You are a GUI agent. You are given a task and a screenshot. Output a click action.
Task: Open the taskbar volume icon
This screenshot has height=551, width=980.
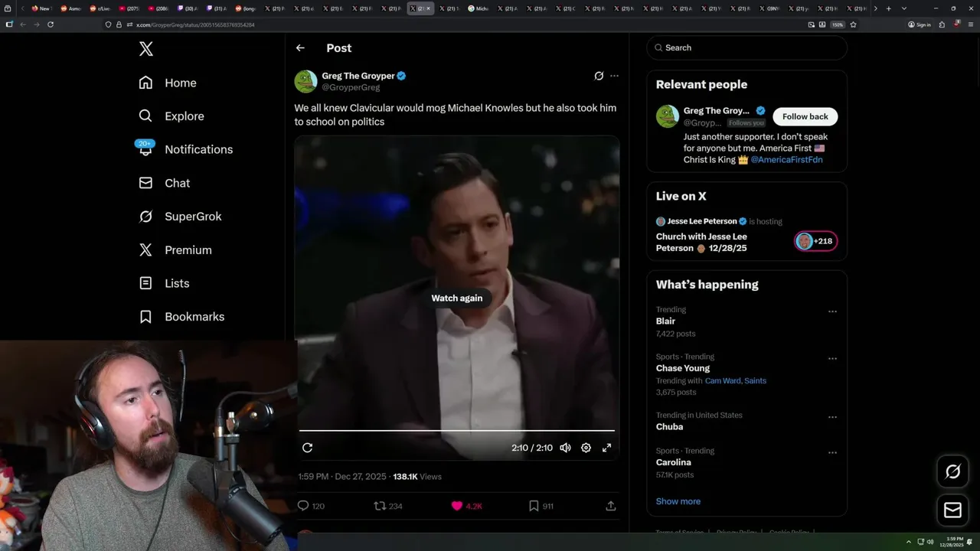click(930, 542)
